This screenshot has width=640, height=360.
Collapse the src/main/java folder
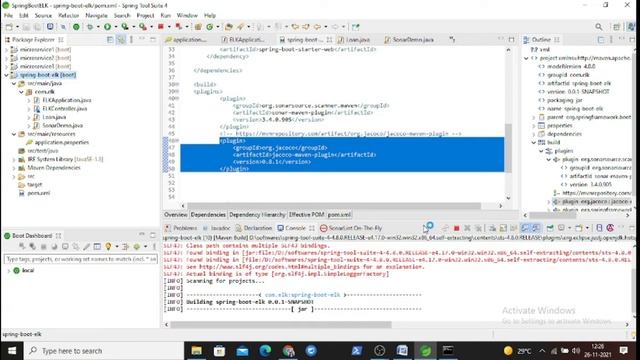14,83
